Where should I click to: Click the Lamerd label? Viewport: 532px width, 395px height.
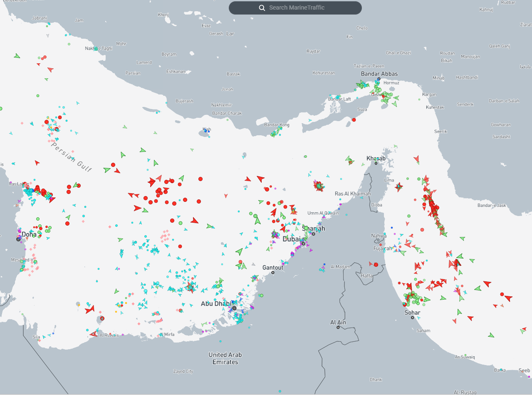pos(144,62)
